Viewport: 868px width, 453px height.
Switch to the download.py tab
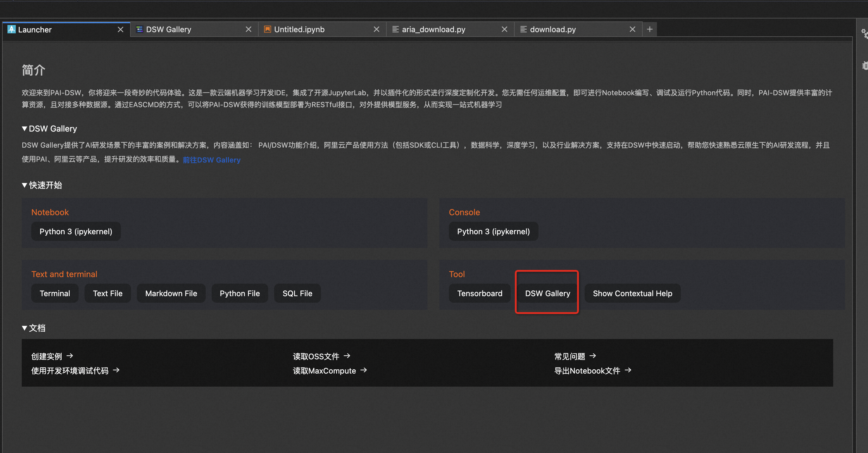click(552, 29)
